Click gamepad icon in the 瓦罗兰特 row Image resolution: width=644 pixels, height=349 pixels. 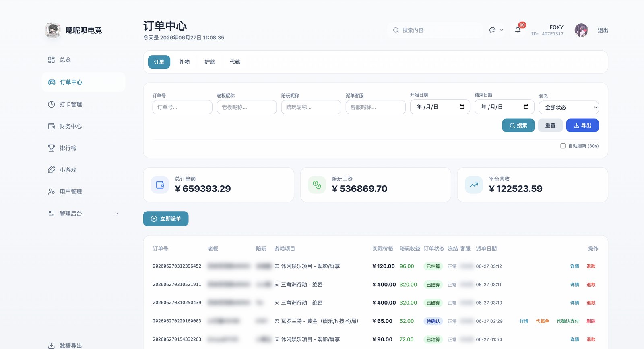pyautogui.click(x=277, y=321)
